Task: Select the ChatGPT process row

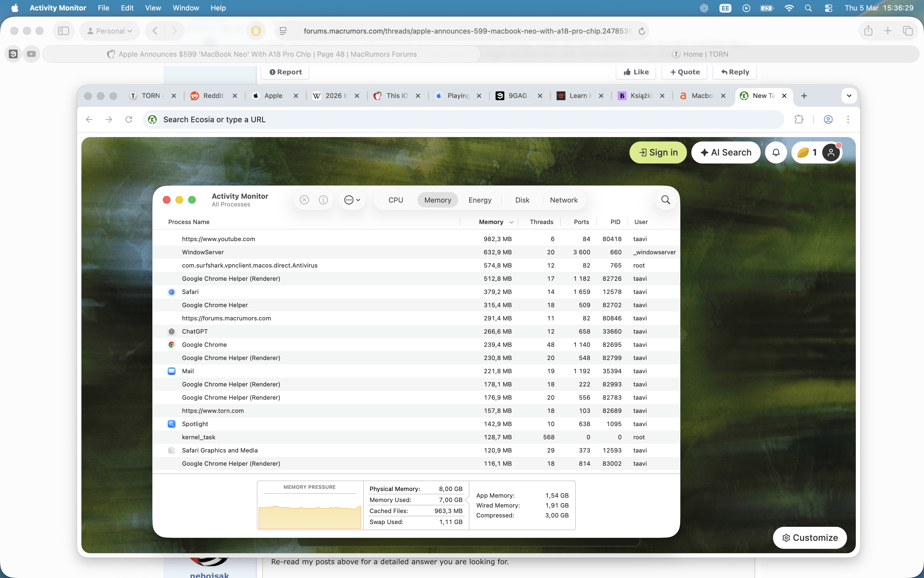Action: [x=416, y=331]
